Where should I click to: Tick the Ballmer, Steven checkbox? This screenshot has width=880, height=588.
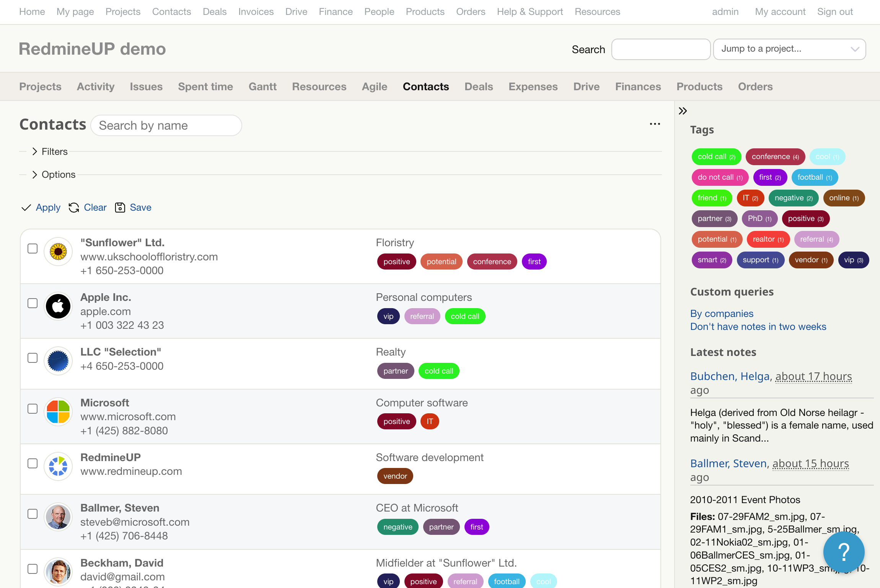click(x=33, y=514)
